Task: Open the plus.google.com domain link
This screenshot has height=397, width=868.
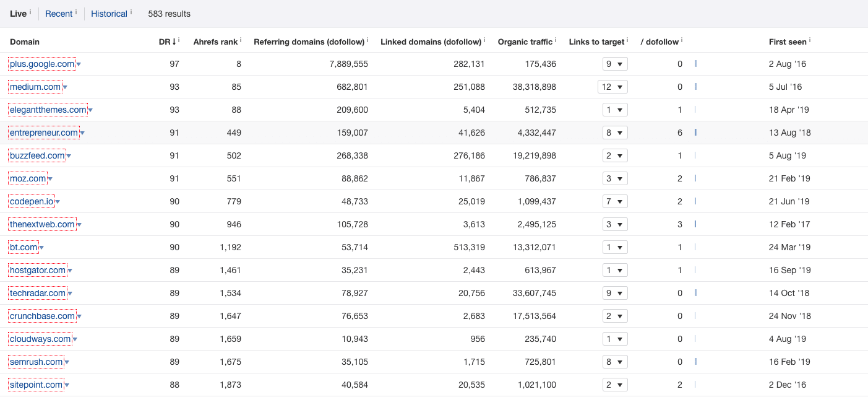Action: [42, 64]
